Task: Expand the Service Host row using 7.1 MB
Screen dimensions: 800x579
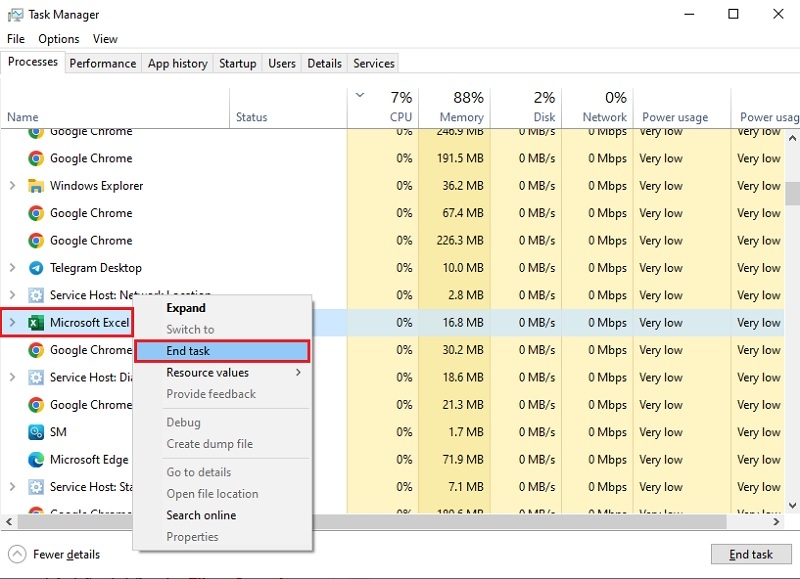Action: 12,487
